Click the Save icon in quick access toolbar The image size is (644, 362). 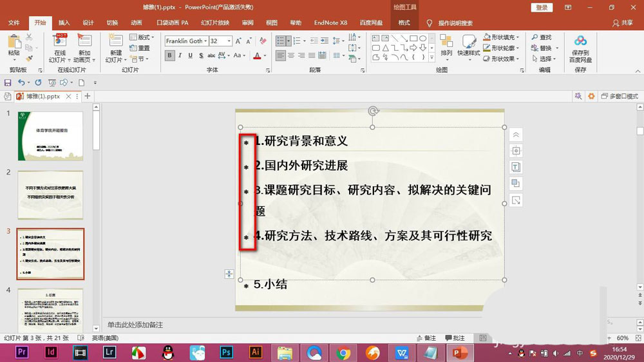[8, 82]
